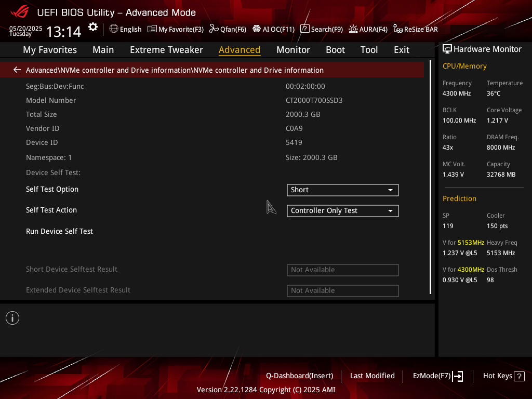
Task: Go back using the left arrow icon
Action: [x=17, y=70]
